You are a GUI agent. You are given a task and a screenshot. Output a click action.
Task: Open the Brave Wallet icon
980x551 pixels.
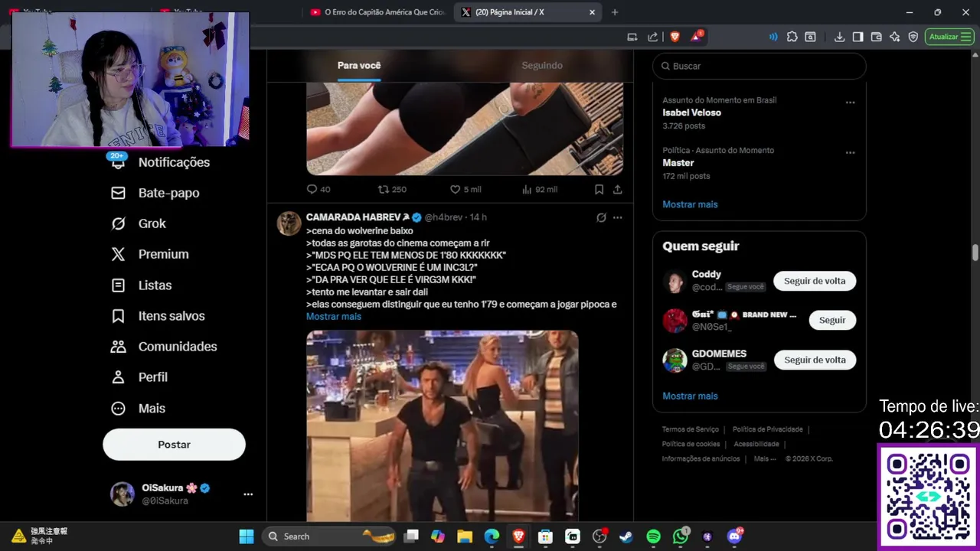click(x=876, y=37)
